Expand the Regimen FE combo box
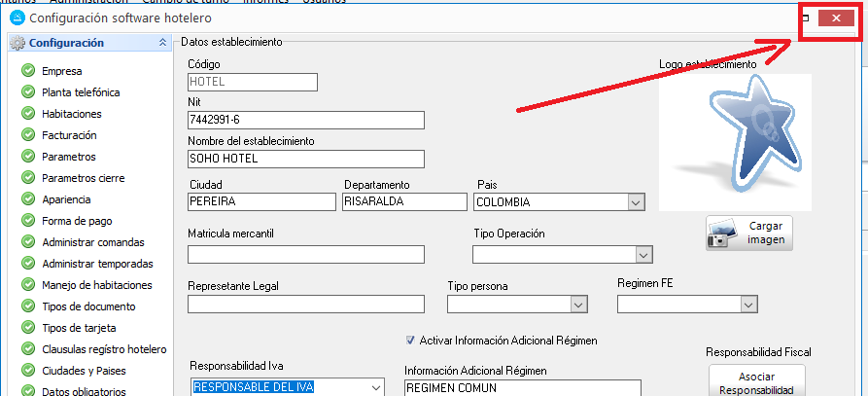This screenshot has width=868, height=396. pyautogui.click(x=747, y=305)
